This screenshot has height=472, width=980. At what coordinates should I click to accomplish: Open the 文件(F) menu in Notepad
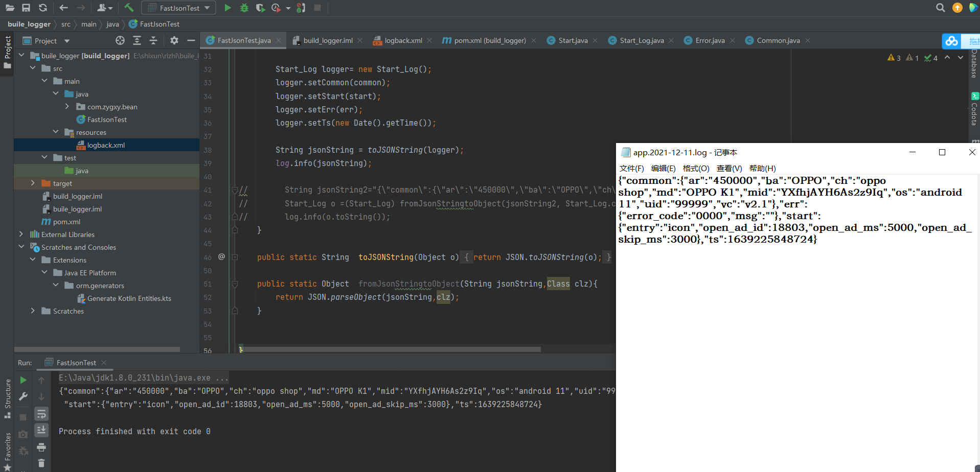(x=632, y=169)
